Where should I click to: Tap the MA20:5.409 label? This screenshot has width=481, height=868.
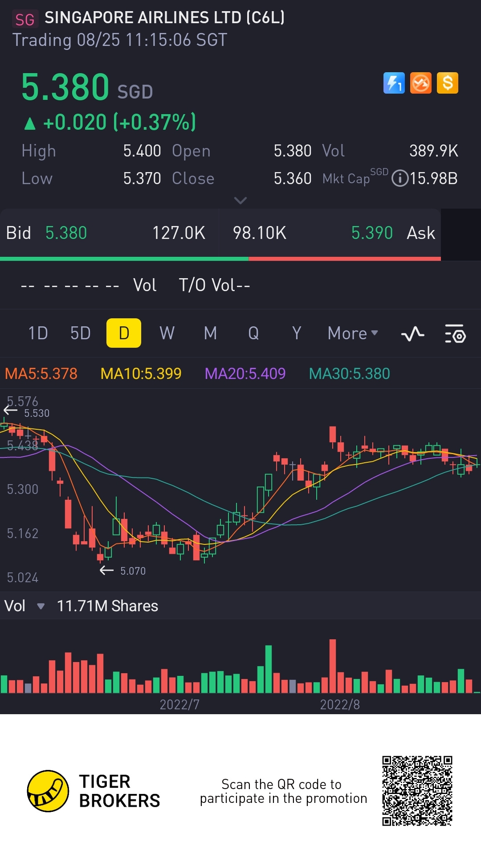pos(245,374)
